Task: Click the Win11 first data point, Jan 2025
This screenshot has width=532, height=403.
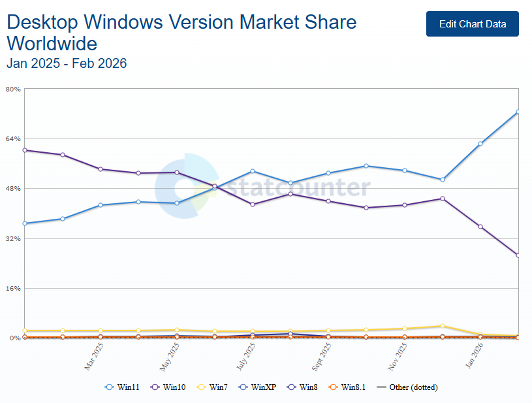Action: [x=25, y=223]
